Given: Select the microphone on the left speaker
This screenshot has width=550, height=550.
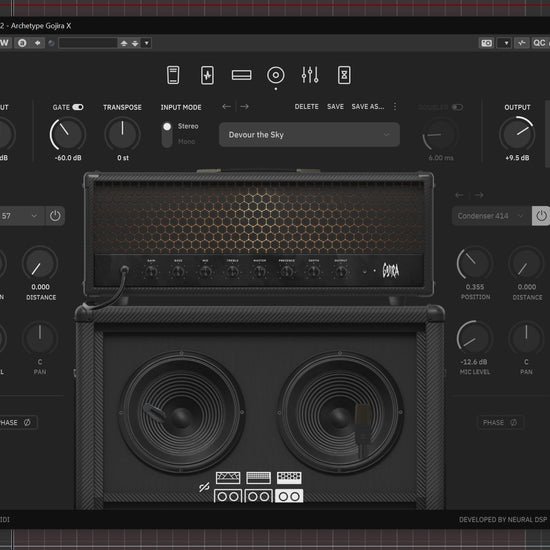Looking at the screenshot, I should point(156,412).
